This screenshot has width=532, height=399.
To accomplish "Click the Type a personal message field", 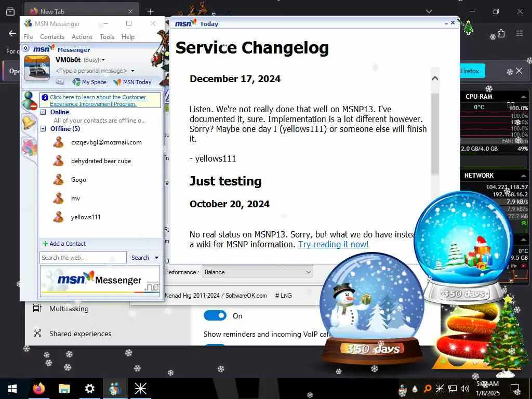I will coord(91,71).
